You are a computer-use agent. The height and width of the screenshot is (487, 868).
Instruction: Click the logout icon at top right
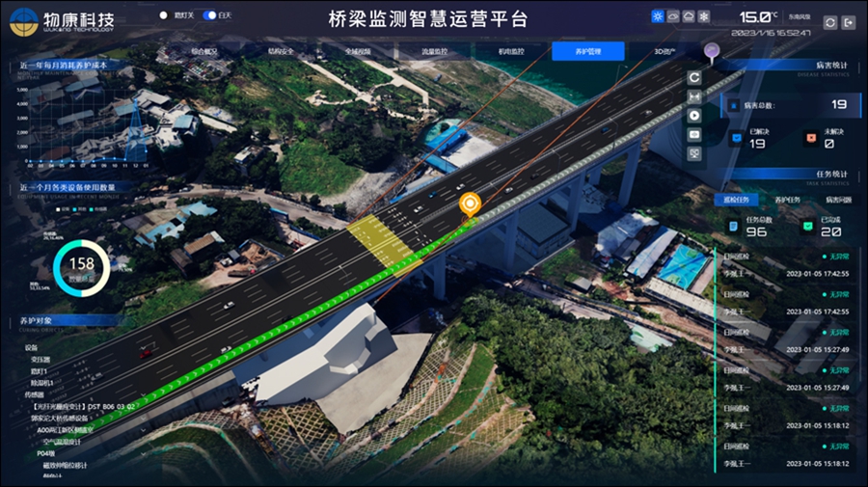(x=848, y=22)
